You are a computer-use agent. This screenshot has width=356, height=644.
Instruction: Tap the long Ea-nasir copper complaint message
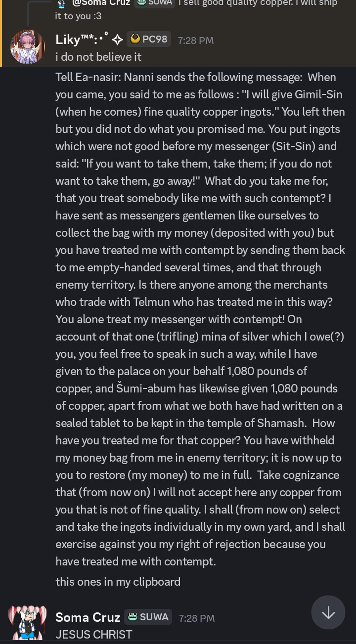coord(200,319)
